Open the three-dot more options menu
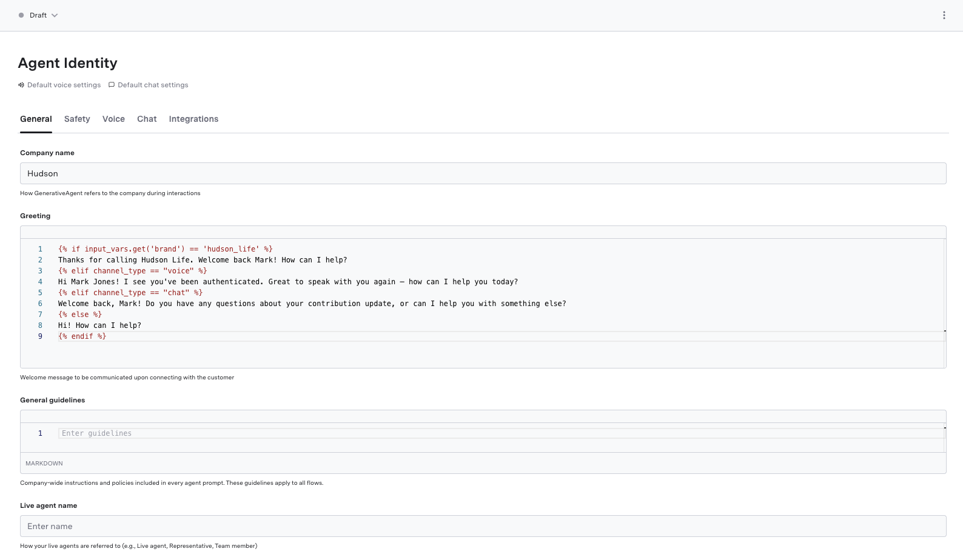 (x=944, y=15)
